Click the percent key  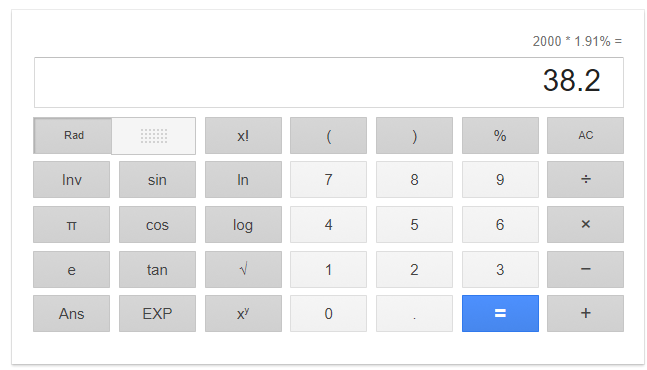coord(500,135)
